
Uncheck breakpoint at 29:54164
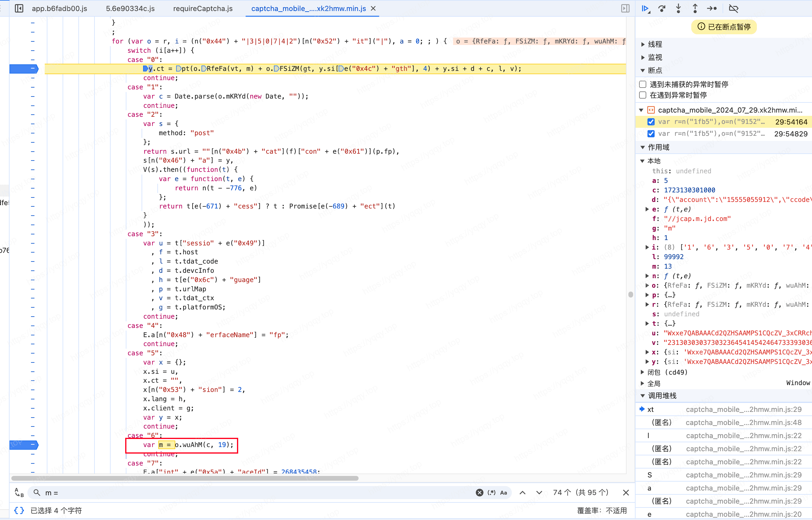pyautogui.click(x=651, y=122)
